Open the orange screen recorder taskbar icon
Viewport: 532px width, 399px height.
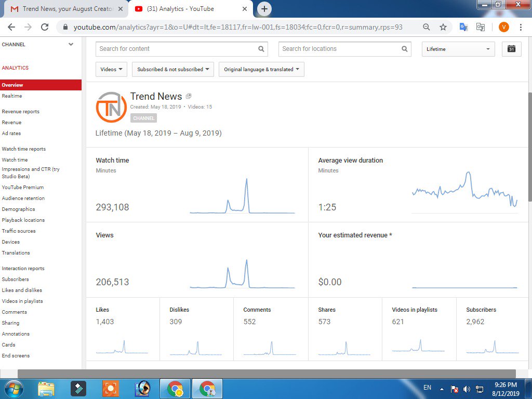click(x=111, y=389)
